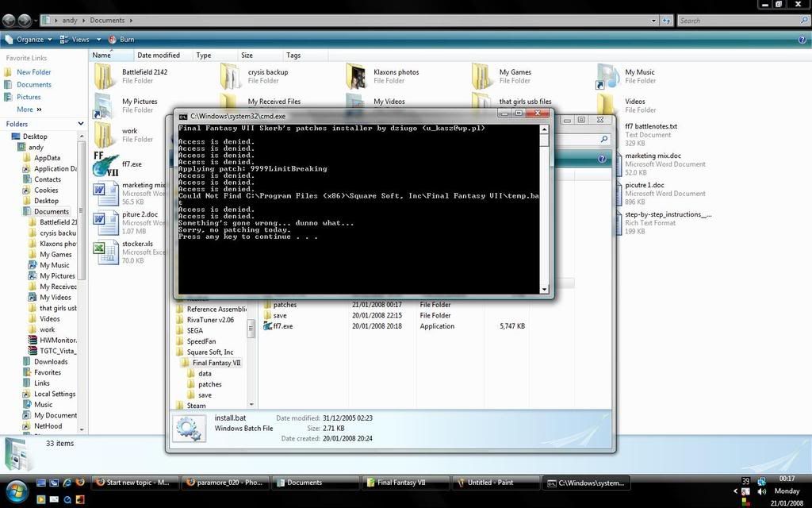
Task: Click the Burn toolbar button
Action: (121, 40)
